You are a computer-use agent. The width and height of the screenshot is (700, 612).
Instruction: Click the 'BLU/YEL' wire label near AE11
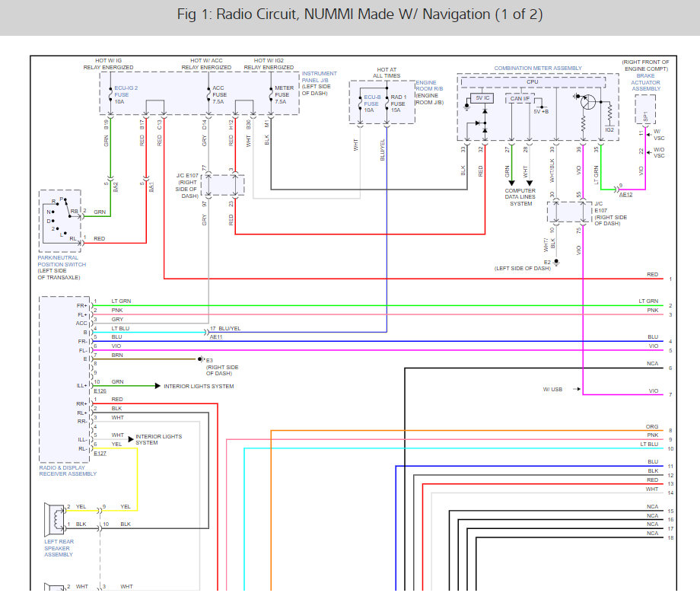[x=230, y=328]
